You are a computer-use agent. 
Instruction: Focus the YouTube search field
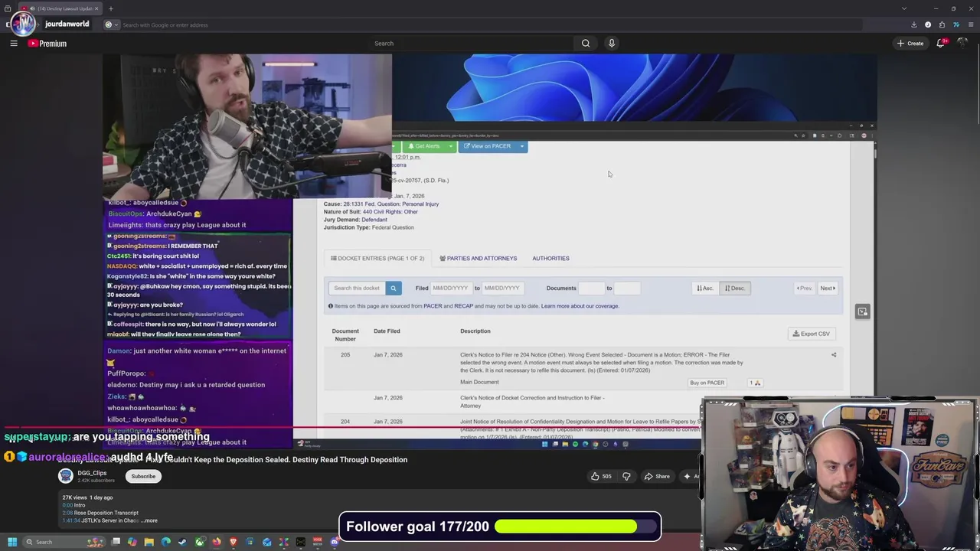[x=471, y=44]
